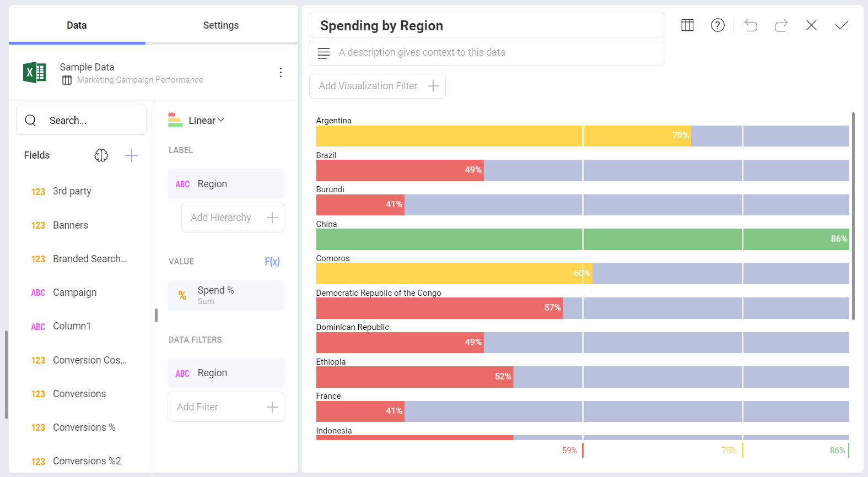The image size is (868, 477).
Task: Undo the last visualization change
Action: click(751, 25)
